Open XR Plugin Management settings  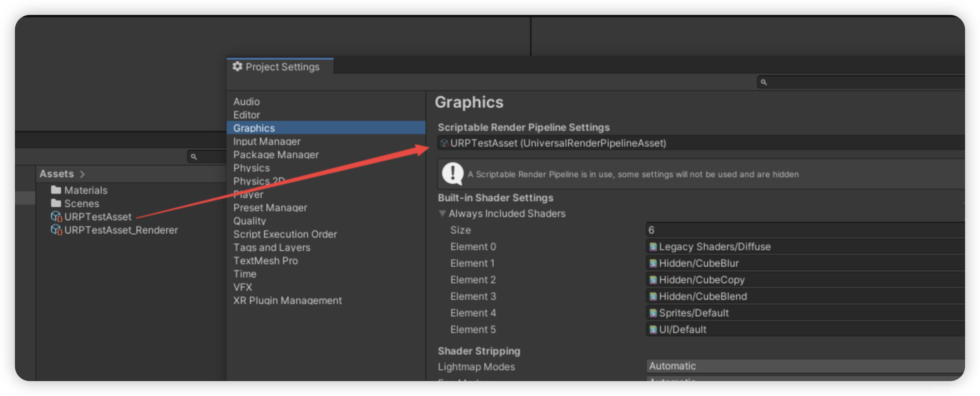288,300
